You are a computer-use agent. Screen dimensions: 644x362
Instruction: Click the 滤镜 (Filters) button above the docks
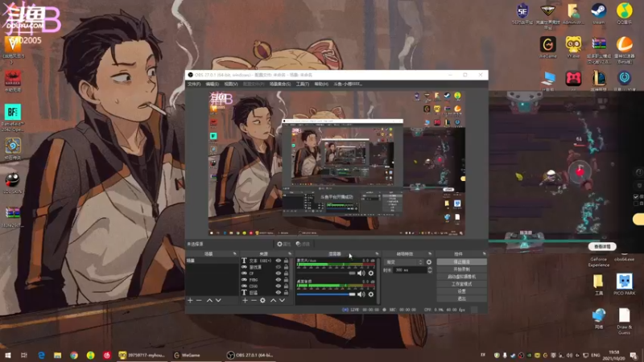pos(303,244)
